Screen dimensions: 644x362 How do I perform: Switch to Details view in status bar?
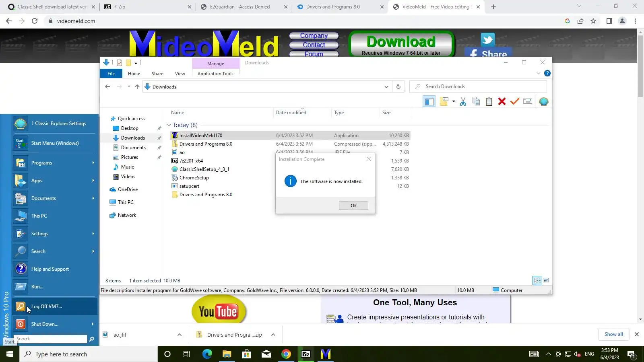point(537,281)
